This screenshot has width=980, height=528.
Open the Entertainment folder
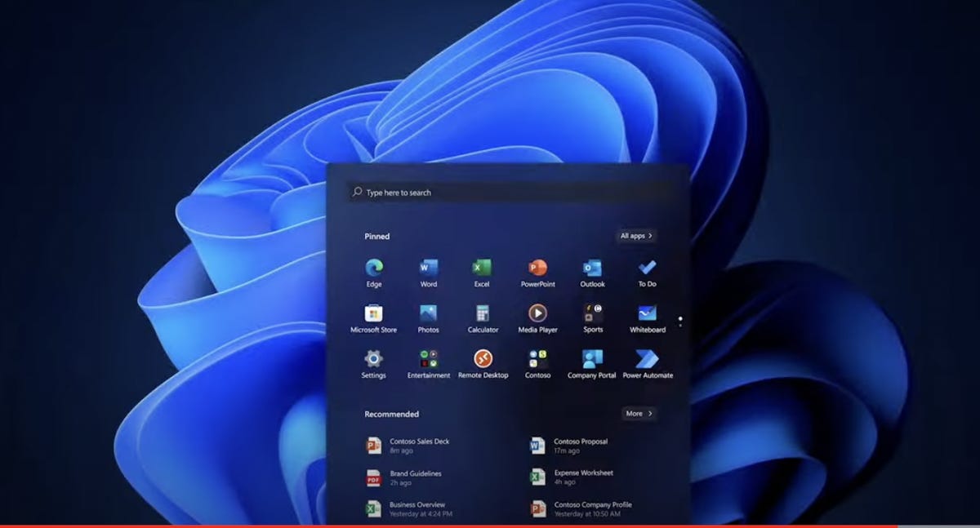tap(429, 364)
